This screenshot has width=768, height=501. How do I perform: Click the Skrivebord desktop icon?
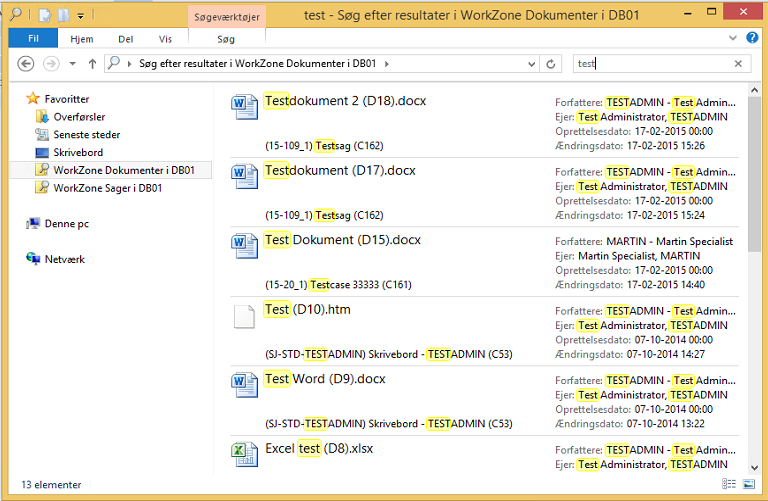coord(42,152)
